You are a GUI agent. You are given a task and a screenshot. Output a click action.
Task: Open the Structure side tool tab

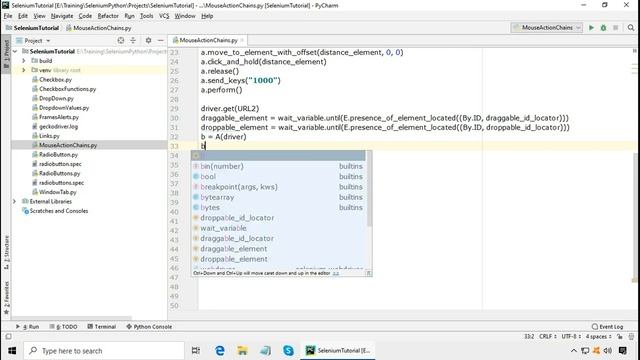point(6,252)
